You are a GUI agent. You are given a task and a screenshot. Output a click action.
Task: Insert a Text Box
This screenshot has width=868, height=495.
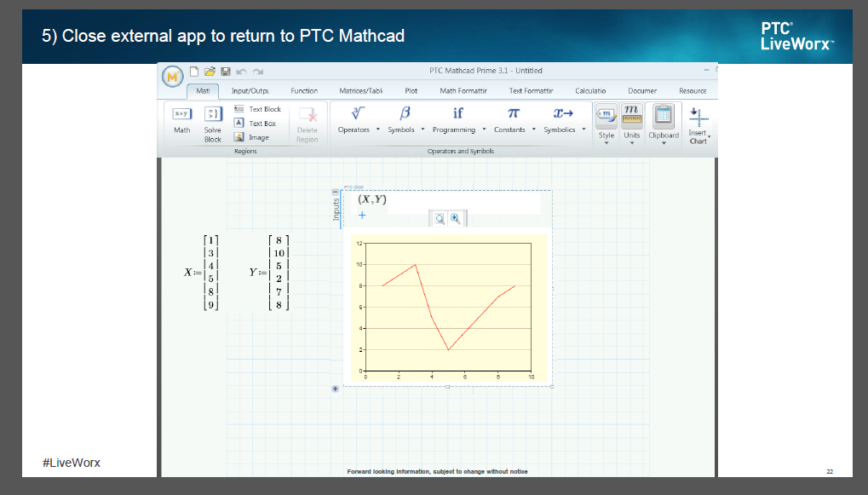pos(256,123)
